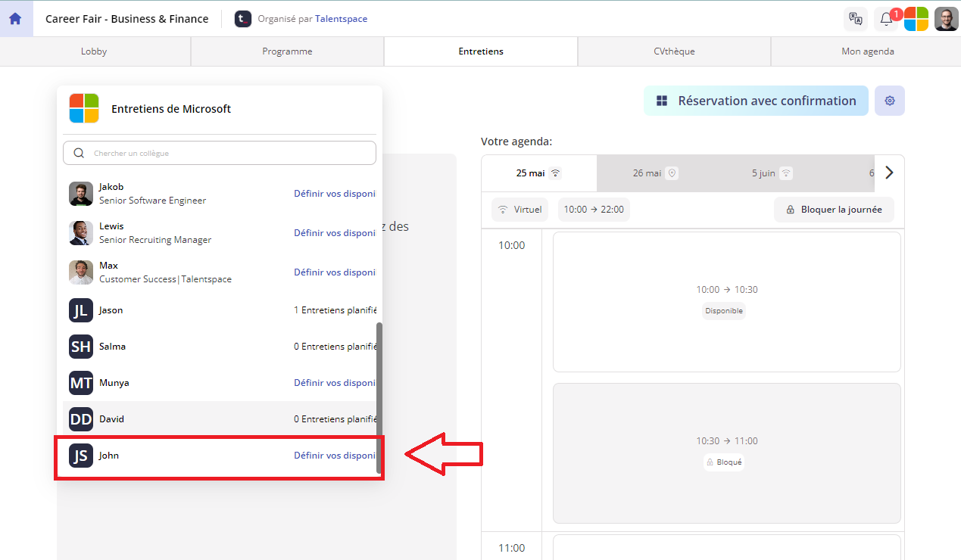961x560 pixels.
Task: Select the 5 juin date tab
Action: coord(772,173)
